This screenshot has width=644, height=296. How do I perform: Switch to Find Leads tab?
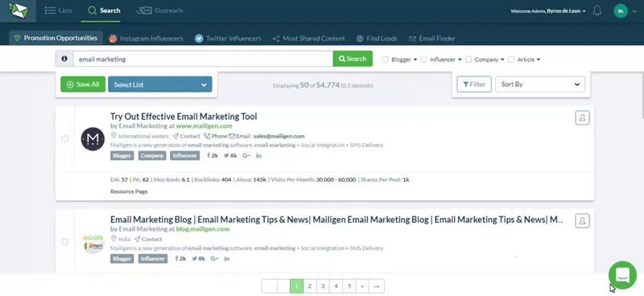pos(377,38)
